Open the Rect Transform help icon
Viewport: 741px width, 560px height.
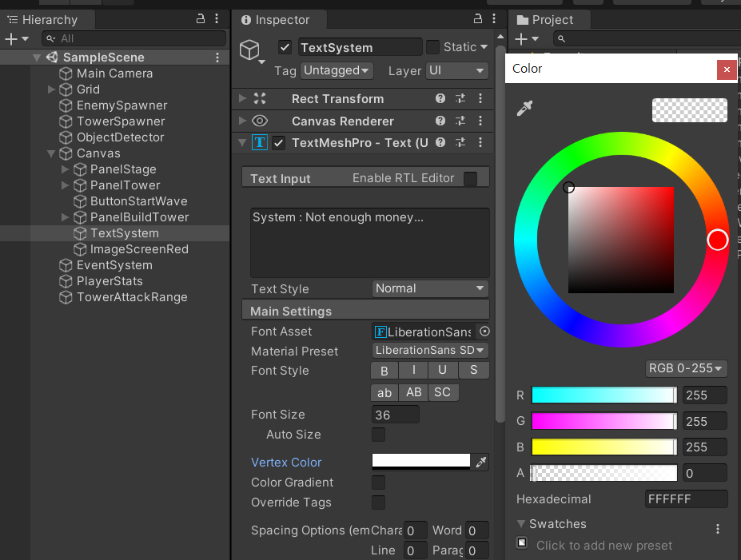point(440,98)
